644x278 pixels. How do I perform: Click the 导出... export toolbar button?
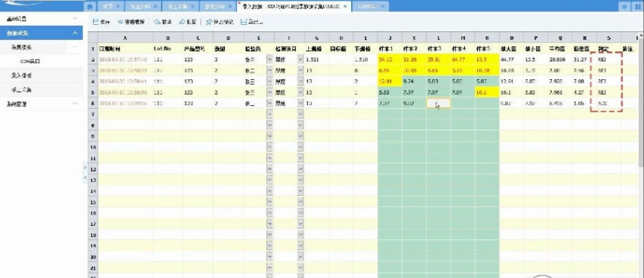coord(251,22)
